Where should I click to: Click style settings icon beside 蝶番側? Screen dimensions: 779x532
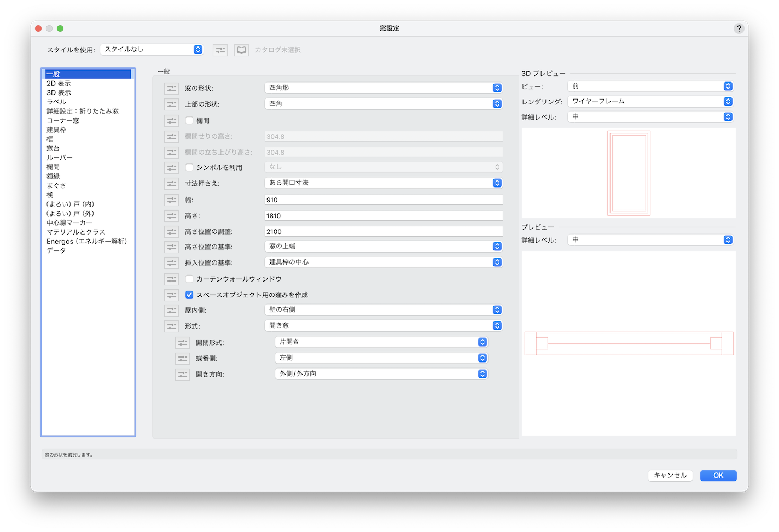pyautogui.click(x=182, y=359)
